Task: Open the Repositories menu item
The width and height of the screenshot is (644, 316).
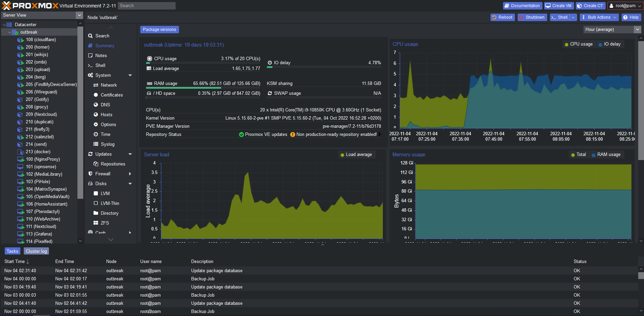Action: [x=110, y=164]
